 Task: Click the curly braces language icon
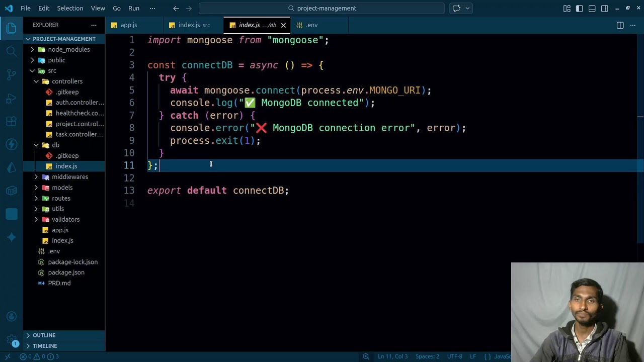coord(488,356)
